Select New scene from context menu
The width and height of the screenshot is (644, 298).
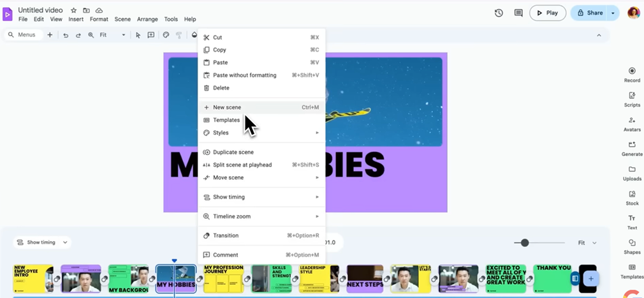pyautogui.click(x=261, y=107)
